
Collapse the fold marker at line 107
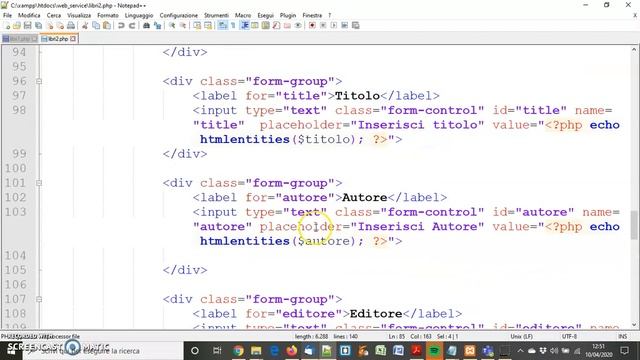39,299
